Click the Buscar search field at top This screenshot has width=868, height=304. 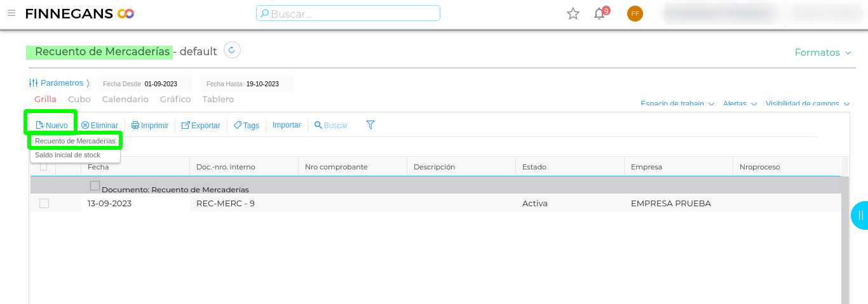tap(348, 13)
